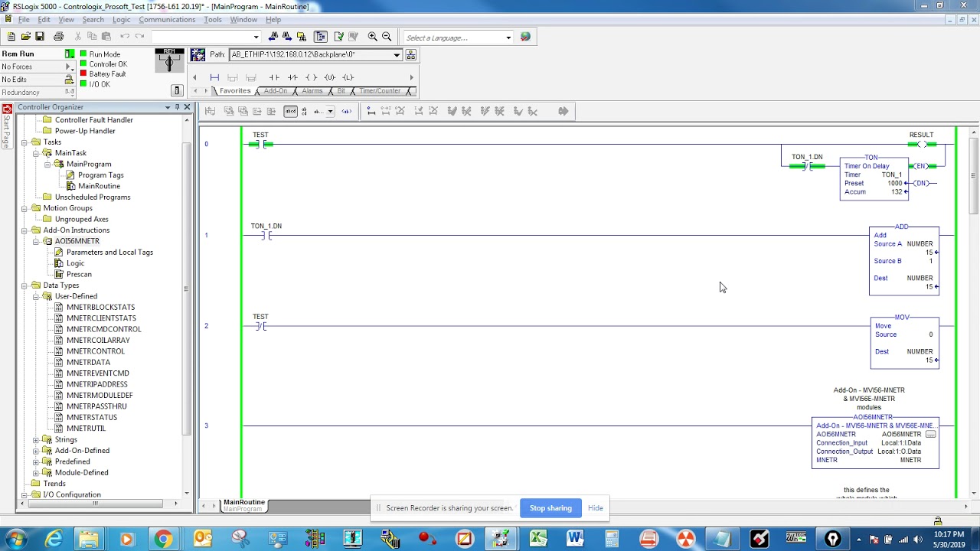Viewport: 980px width, 551px height.
Task: Insert an Output Latch instruction
Action: coord(348,77)
